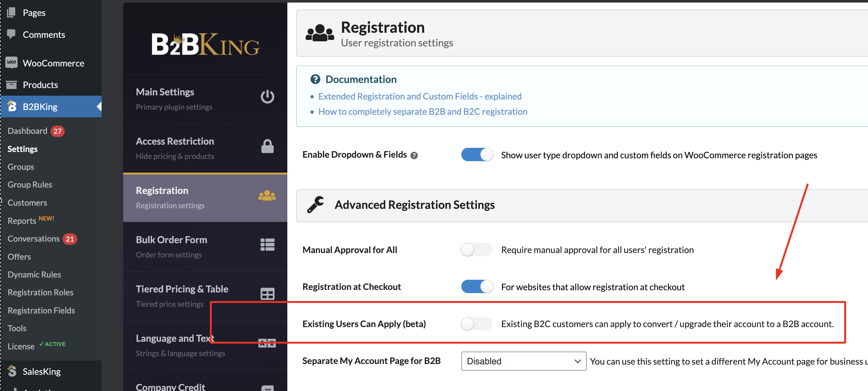Open Registration Fields submenu item

[x=41, y=310]
